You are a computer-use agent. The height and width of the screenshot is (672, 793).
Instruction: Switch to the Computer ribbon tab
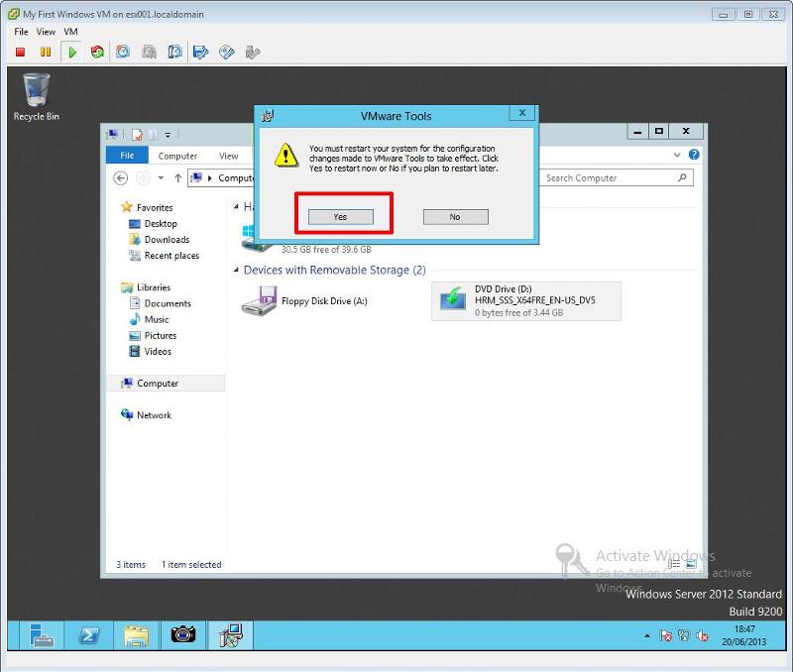177,156
